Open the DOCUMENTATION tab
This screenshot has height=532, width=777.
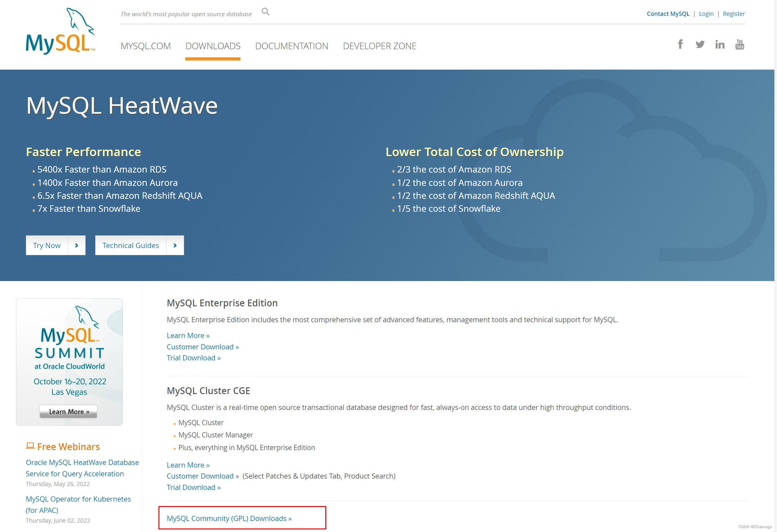click(291, 46)
